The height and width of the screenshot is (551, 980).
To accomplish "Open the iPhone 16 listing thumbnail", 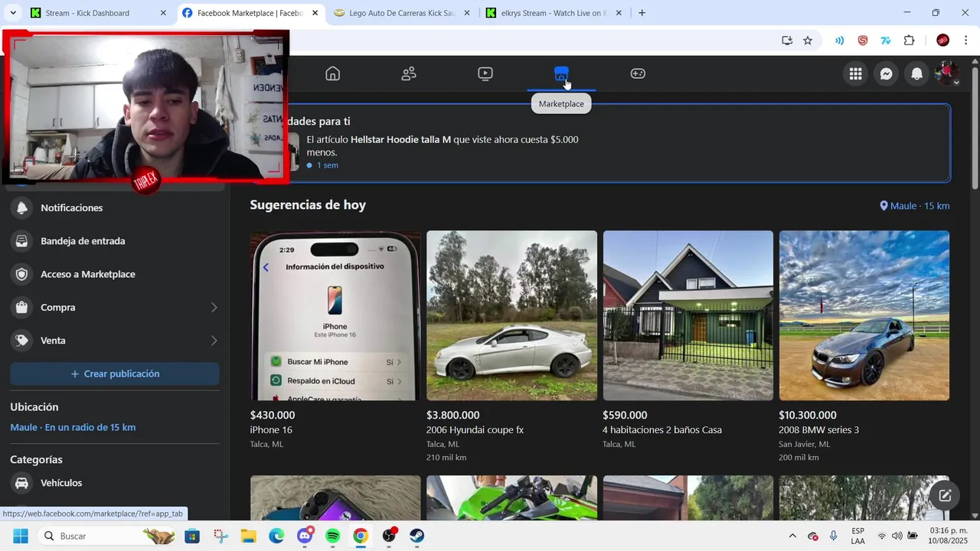I will pyautogui.click(x=335, y=315).
